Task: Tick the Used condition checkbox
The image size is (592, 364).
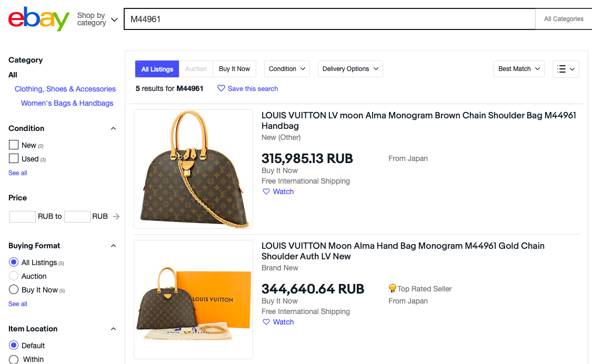Action: pyautogui.click(x=14, y=158)
